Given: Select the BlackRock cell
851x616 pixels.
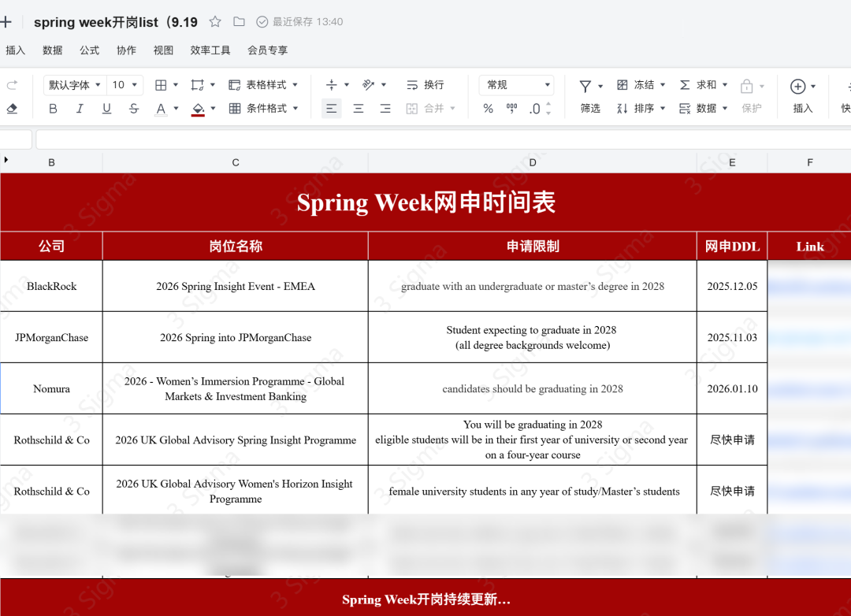Looking at the screenshot, I should (51, 286).
